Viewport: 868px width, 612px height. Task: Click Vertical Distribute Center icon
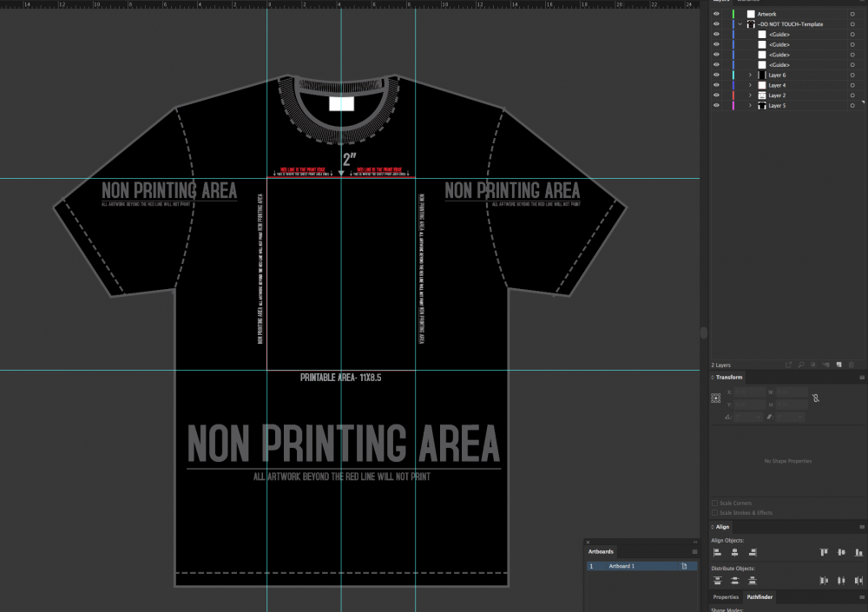coord(734,581)
